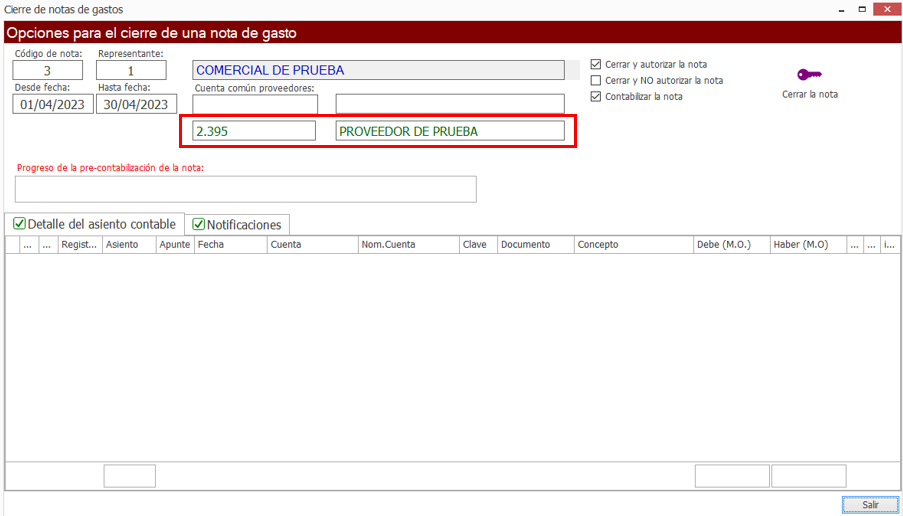Click the Haber (M.O) column header
Viewport: 903px width, 516px height.
click(x=807, y=245)
